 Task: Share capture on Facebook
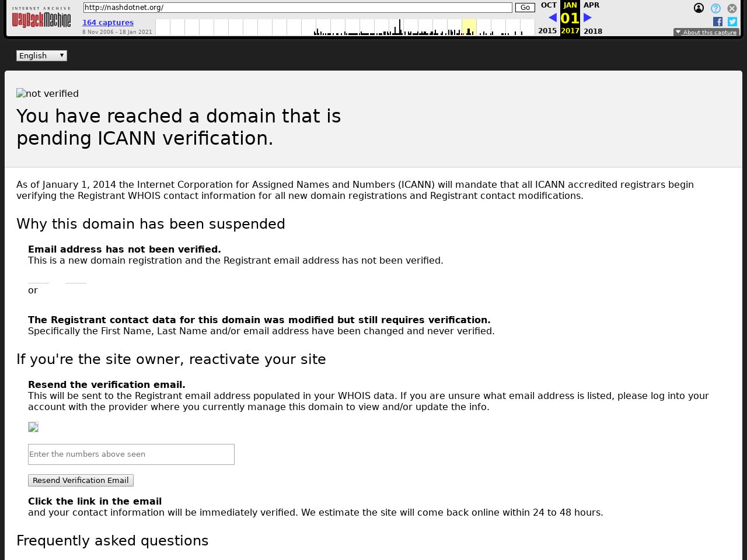click(x=718, y=22)
